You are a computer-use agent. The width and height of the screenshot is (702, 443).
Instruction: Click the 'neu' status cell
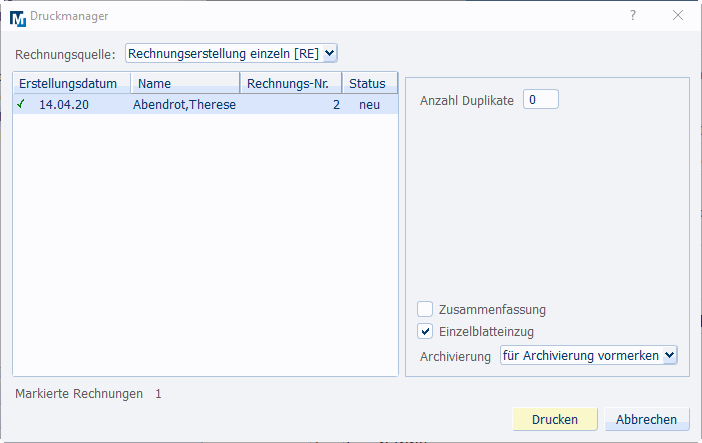click(x=369, y=104)
